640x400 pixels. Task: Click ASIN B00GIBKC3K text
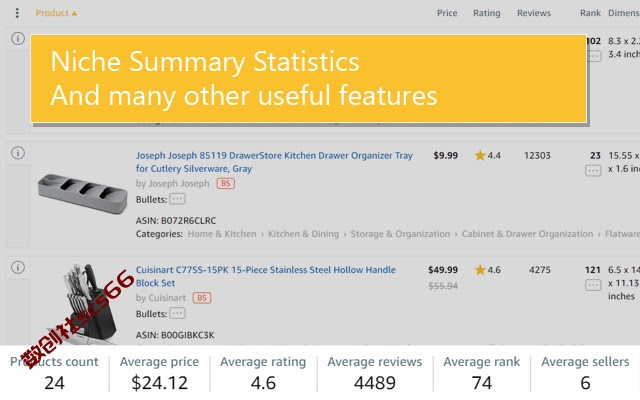(175, 335)
